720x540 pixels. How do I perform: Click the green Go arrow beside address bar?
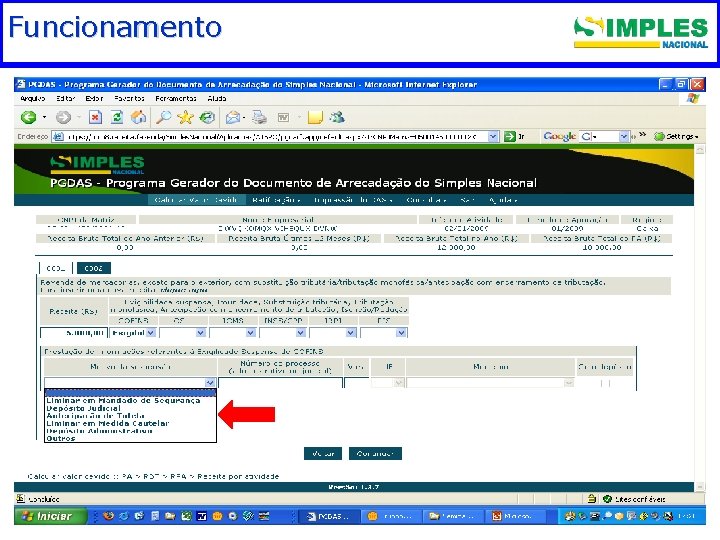510,137
